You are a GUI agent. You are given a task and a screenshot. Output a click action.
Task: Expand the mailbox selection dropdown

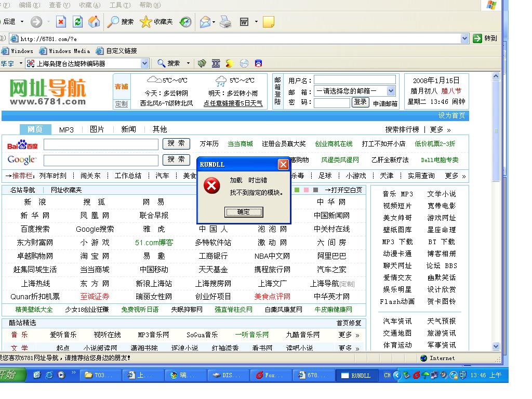pos(391,91)
